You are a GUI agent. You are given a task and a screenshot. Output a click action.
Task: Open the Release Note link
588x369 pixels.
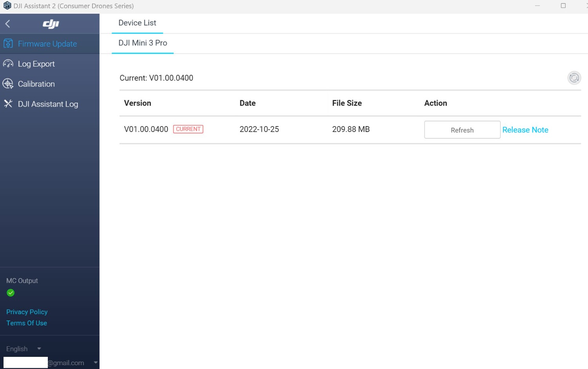[x=525, y=130]
